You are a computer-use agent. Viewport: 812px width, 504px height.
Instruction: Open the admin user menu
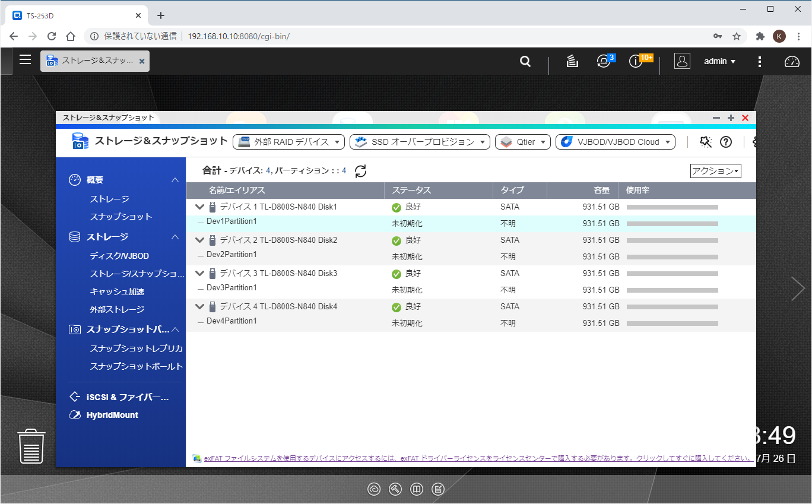tap(719, 61)
